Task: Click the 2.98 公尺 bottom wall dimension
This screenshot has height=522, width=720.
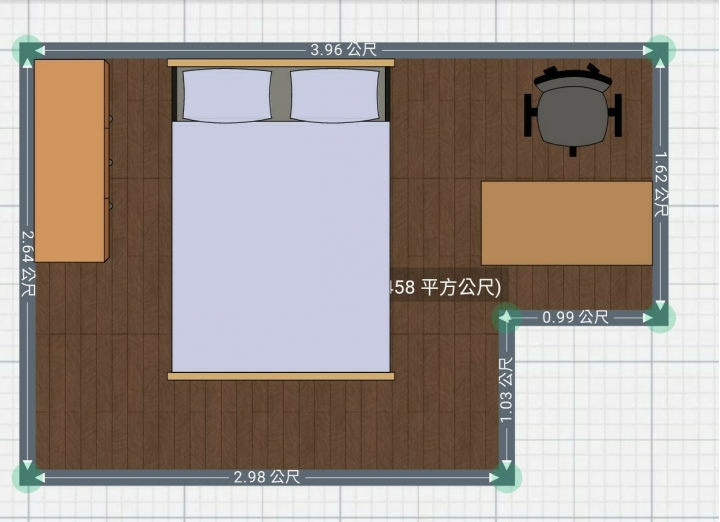Action: coord(267,477)
